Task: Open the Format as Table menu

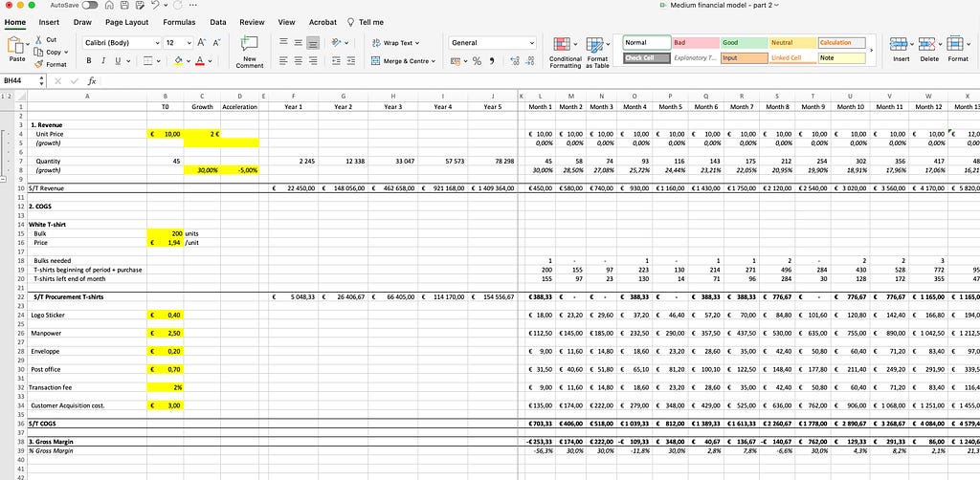Action: [x=597, y=53]
